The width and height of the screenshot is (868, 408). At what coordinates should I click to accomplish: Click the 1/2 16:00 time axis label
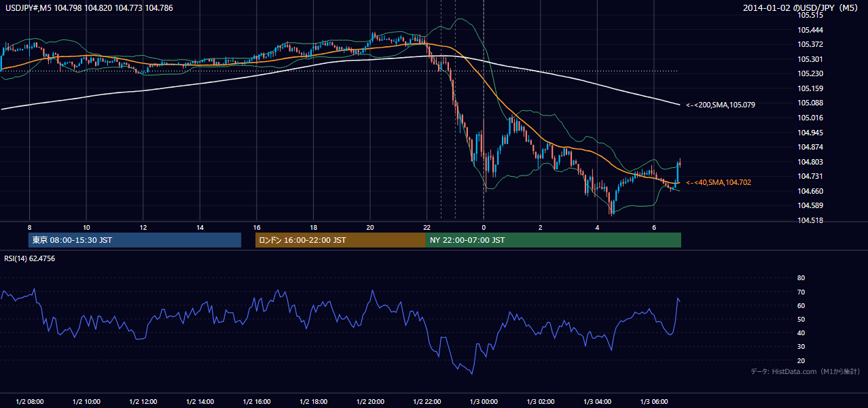pyautogui.click(x=257, y=402)
